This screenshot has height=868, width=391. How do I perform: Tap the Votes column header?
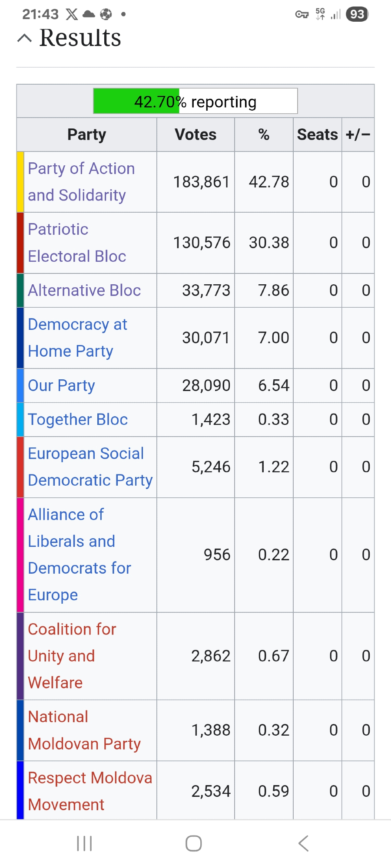click(195, 135)
